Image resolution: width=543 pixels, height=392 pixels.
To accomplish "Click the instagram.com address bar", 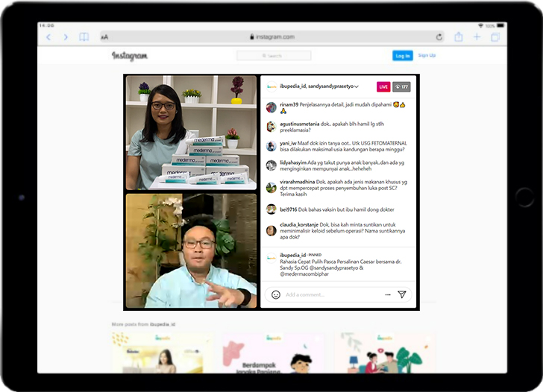I will (271, 37).
